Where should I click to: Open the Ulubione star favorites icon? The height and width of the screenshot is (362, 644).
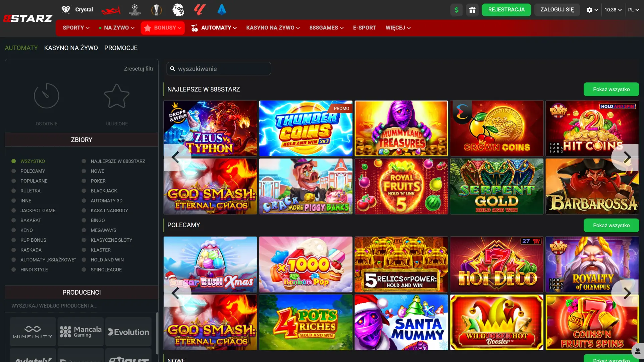[117, 97]
